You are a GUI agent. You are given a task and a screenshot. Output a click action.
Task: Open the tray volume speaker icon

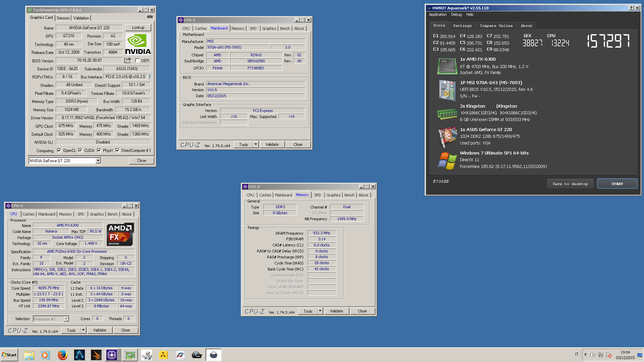tap(592, 355)
